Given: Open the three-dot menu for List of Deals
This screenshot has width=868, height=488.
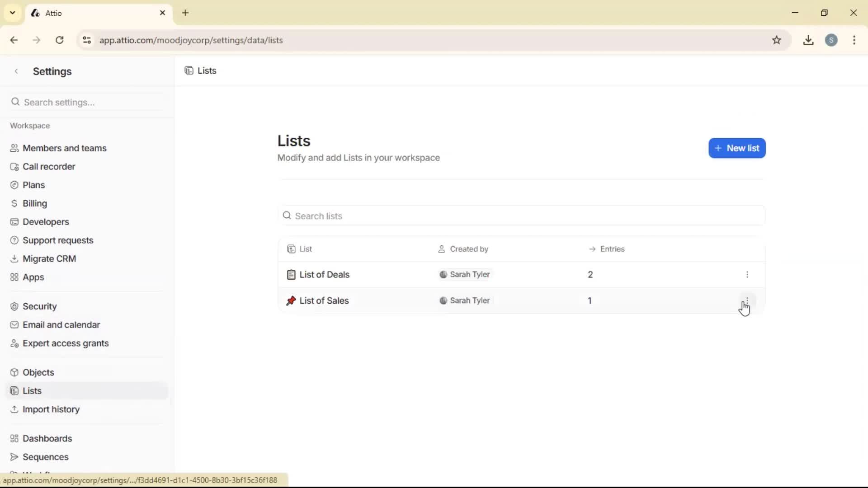Looking at the screenshot, I should tap(747, 274).
